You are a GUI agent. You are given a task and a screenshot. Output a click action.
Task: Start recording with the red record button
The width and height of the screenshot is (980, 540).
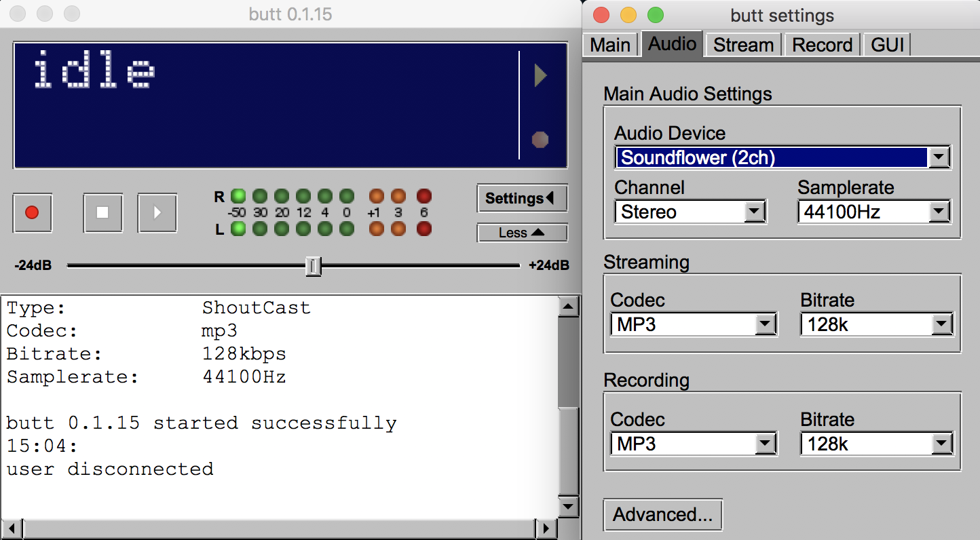[32, 212]
